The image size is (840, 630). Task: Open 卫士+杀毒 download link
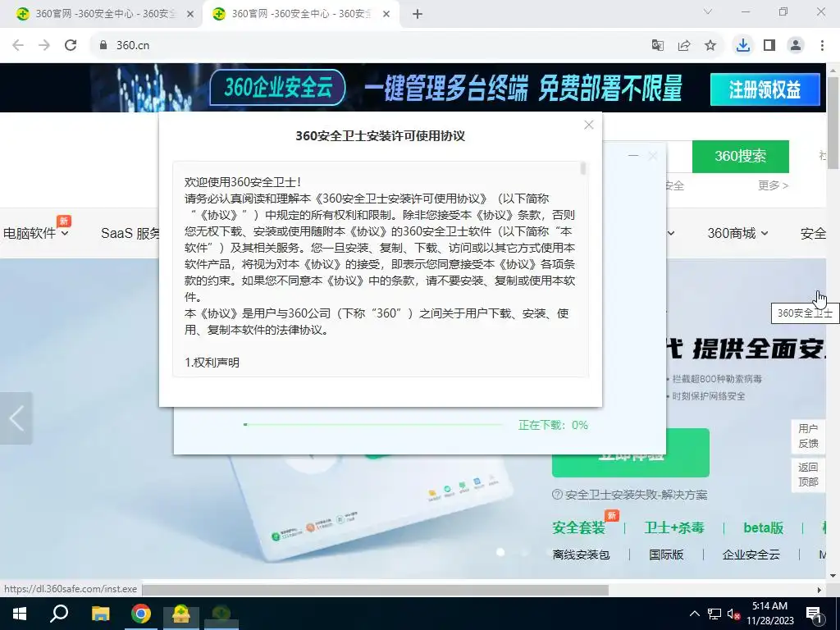pos(674,527)
